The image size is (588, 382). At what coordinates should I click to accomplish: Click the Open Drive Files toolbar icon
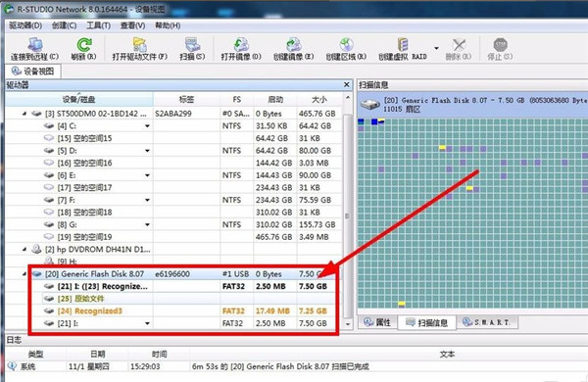point(140,45)
